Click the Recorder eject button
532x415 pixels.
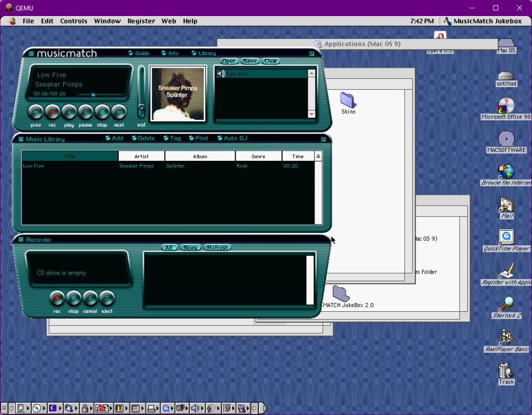point(107,298)
